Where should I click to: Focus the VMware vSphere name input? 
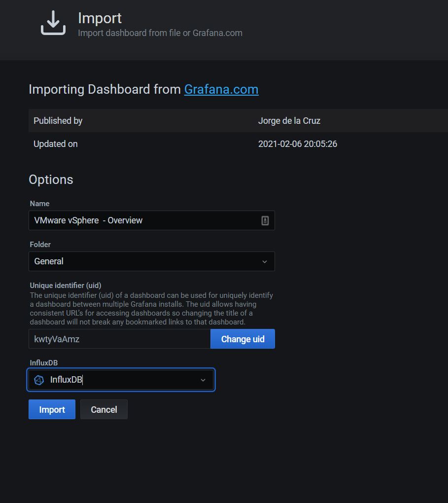click(152, 220)
